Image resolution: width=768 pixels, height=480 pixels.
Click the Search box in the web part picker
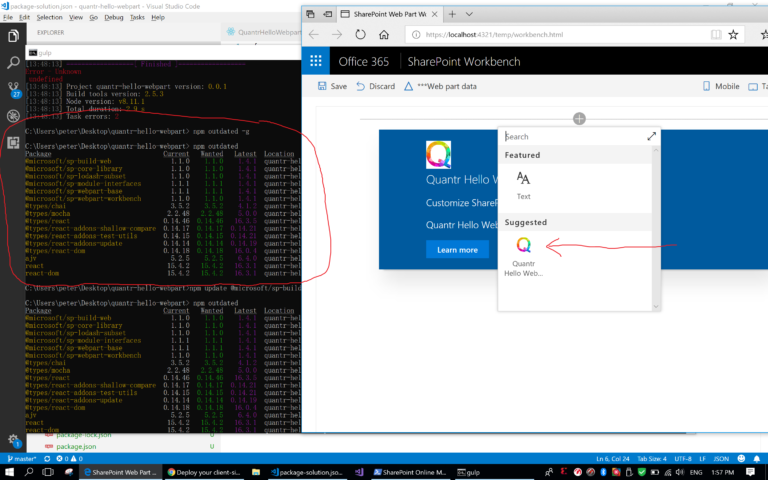coord(573,137)
